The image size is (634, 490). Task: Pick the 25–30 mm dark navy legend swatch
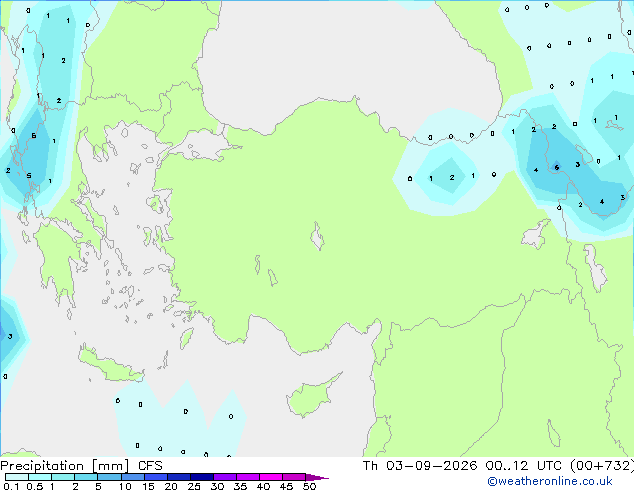(x=202, y=477)
